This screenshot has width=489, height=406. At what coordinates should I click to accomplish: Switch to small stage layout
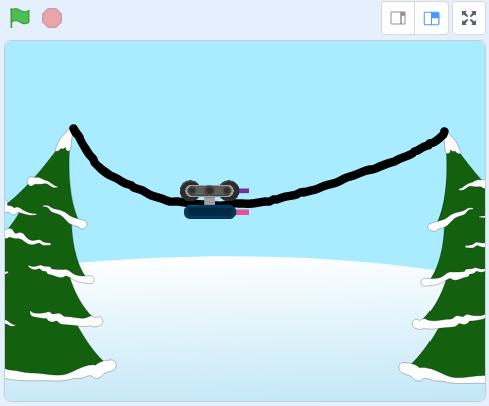(x=398, y=18)
